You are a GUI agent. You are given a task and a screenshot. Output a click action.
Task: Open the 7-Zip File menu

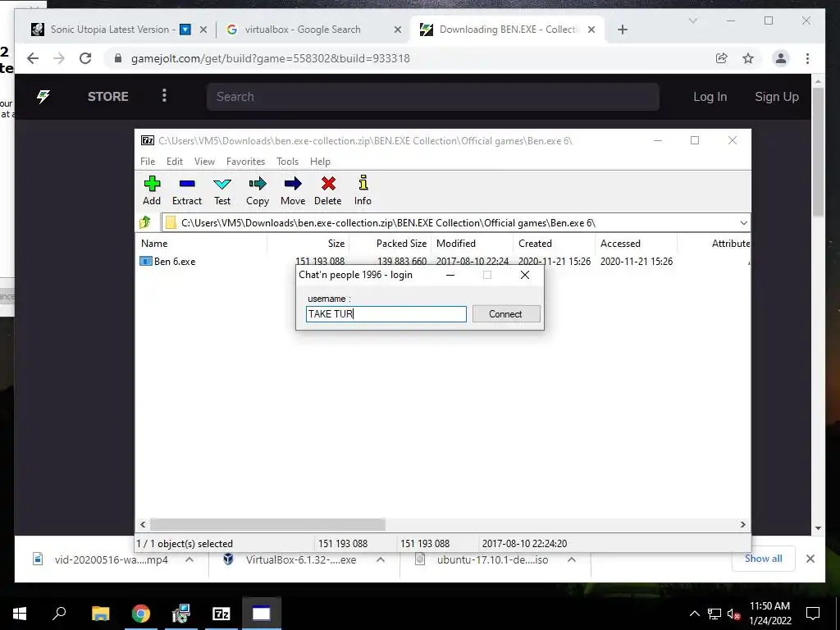(x=148, y=162)
